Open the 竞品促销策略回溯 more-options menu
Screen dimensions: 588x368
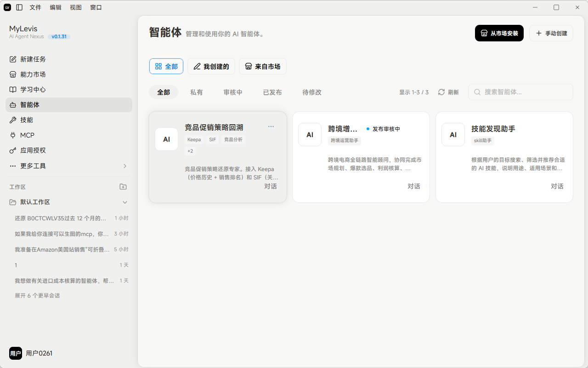pyautogui.click(x=271, y=126)
